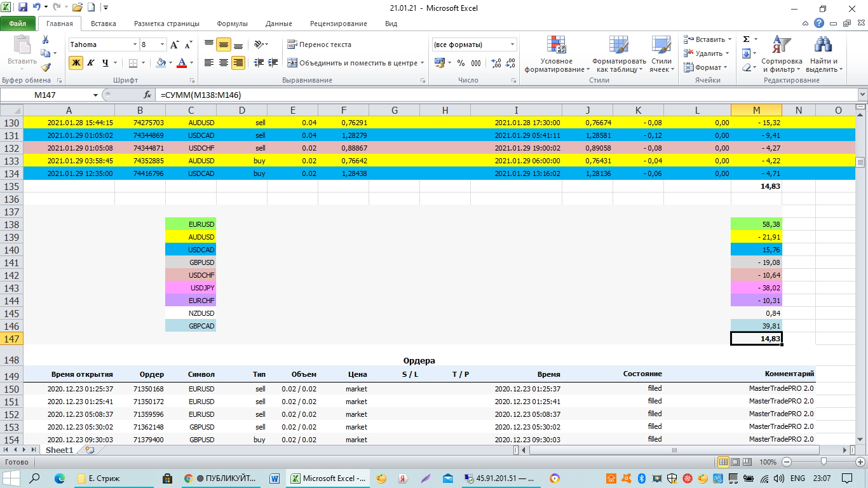868x488 pixels.
Task: Toggle italic formatting (К)
Action: (x=90, y=63)
